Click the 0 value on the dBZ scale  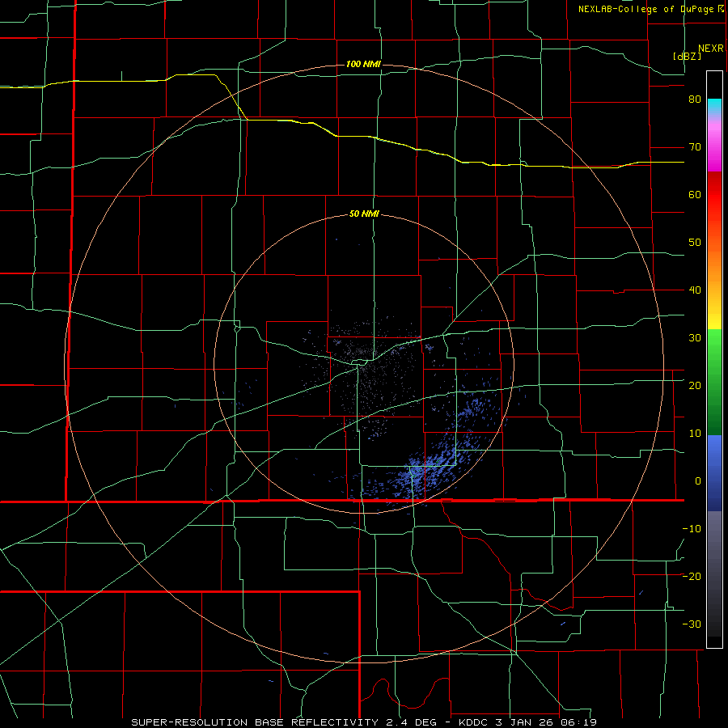coord(698,481)
